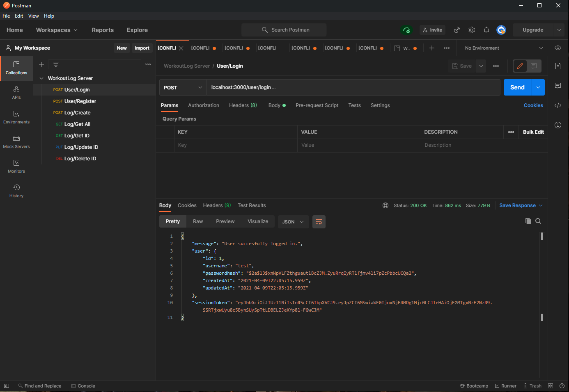Collapse the WorkoutLog Server collection
The image size is (569, 392).
pos(41,78)
